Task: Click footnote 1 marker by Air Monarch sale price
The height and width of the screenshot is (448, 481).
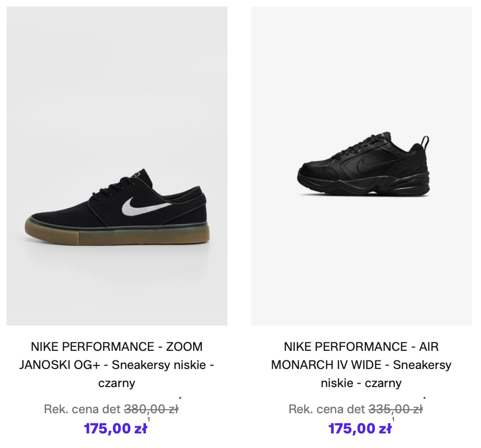Action: pos(393,419)
